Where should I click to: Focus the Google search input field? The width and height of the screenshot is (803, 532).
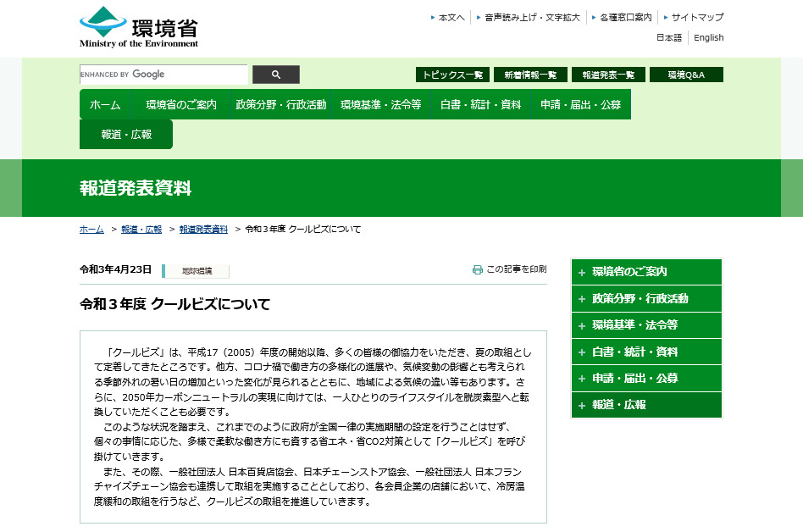[x=163, y=75]
